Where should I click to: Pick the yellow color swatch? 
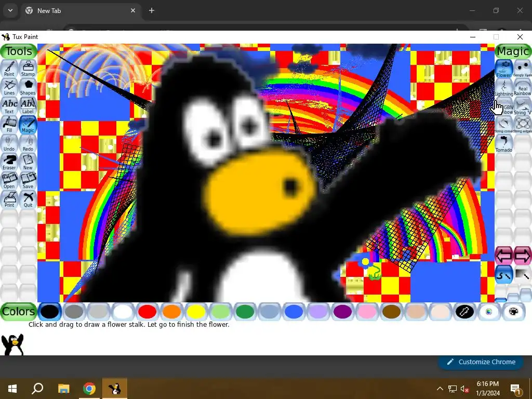[x=196, y=312]
